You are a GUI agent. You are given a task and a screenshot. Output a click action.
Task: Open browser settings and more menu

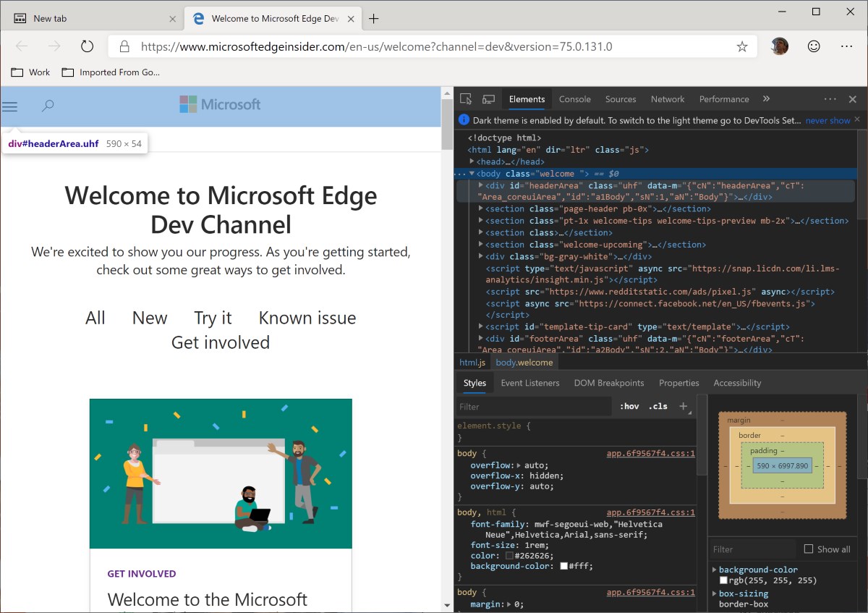847,46
